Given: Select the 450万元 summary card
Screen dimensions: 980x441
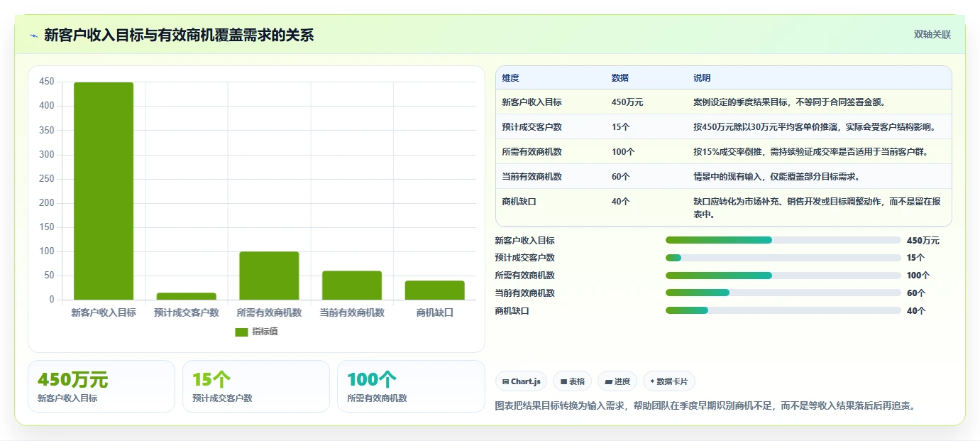Looking at the screenshot, I should [101, 386].
